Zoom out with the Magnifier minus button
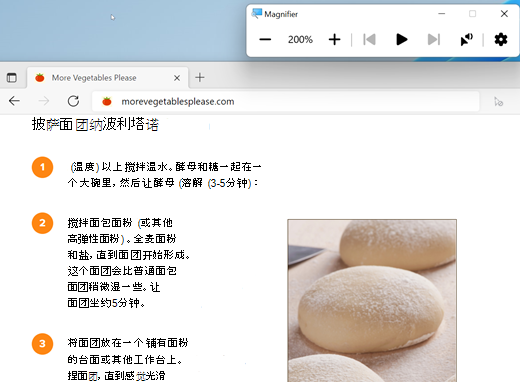Screen dimensions: 520x382 (x=265, y=40)
